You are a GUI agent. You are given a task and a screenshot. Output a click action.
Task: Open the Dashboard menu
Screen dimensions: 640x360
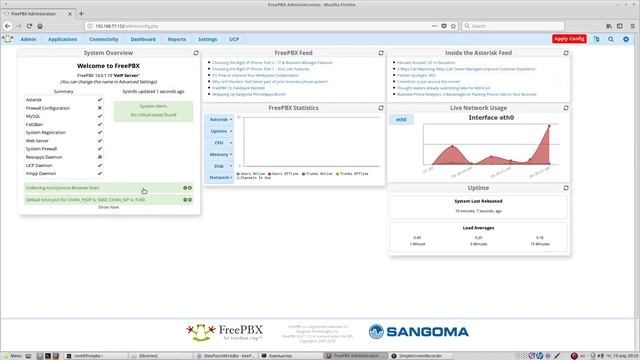coord(143,39)
